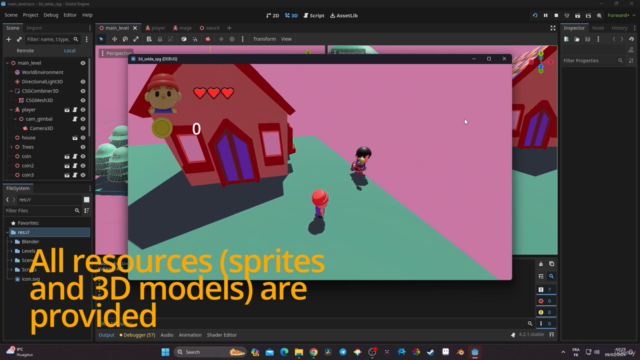640x360 pixels.
Task: Toggle visibility of main_level node
Action: point(83,63)
